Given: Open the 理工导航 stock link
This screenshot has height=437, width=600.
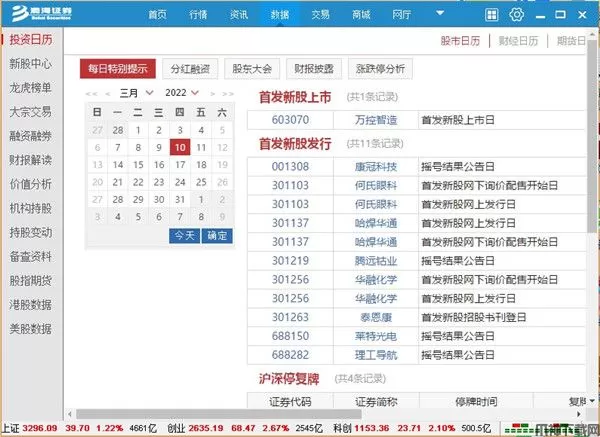Looking at the screenshot, I should tap(376, 355).
